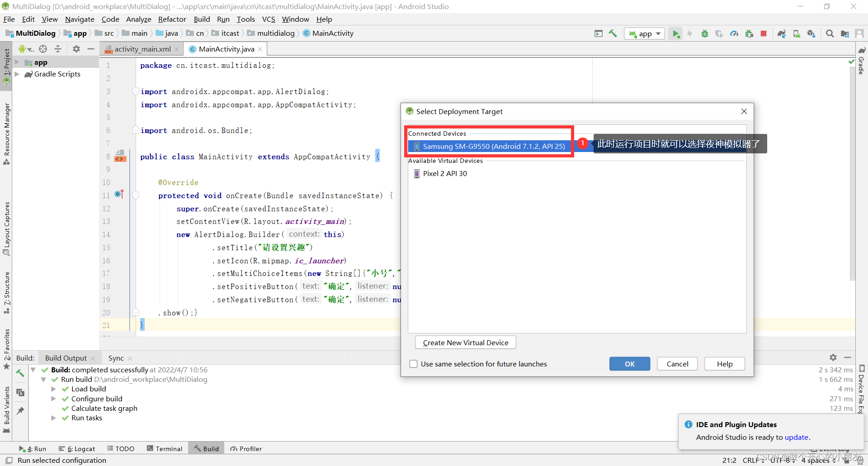The height and width of the screenshot is (466, 868).
Task: Click the Create New Virtual Device button
Action: [466, 342]
